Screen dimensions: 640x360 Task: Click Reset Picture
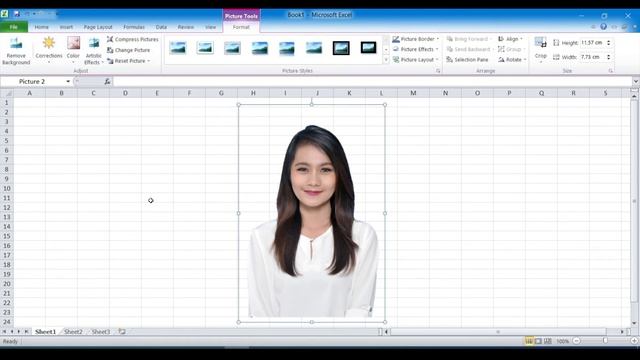coord(126,61)
